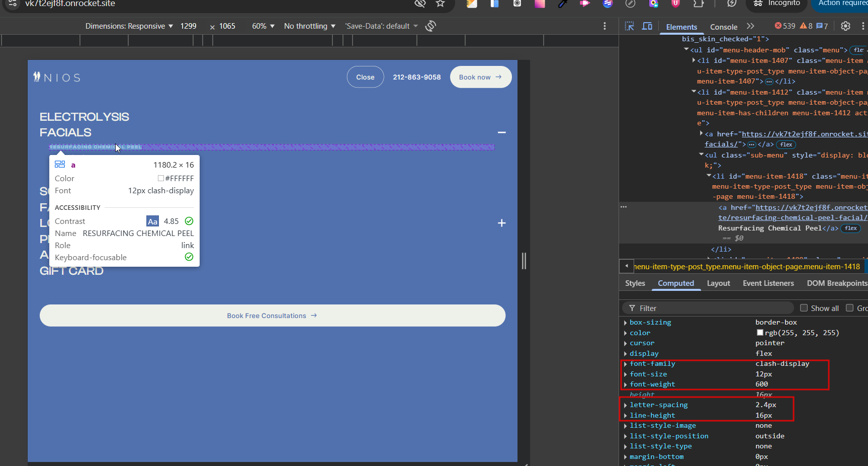Click the rotate screen orientation icon

(x=430, y=26)
